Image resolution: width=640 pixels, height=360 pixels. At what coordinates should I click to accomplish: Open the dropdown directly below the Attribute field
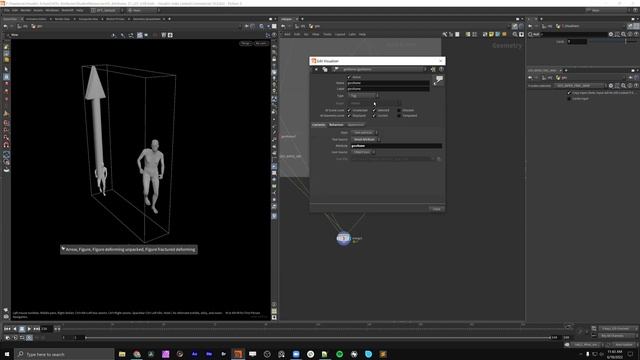(362, 152)
